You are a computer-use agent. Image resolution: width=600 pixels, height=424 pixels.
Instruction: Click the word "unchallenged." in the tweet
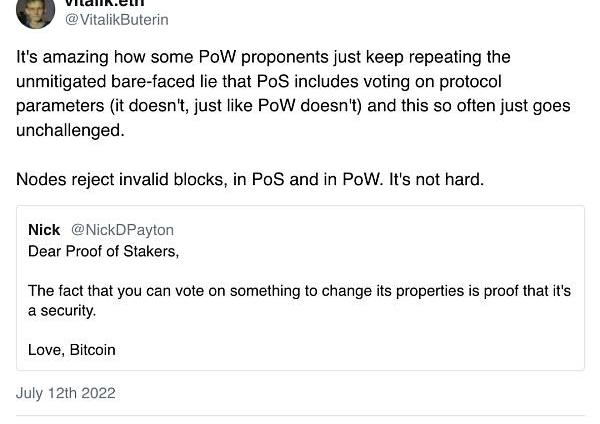[x=70, y=130]
